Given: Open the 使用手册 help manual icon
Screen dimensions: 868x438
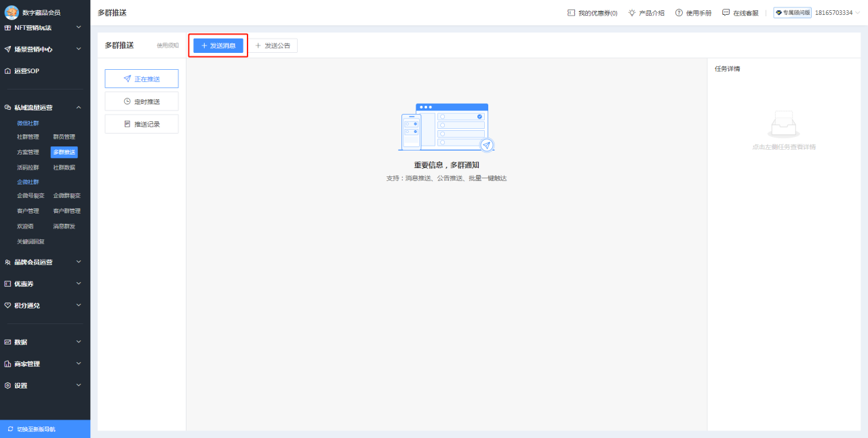Looking at the screenshot, I should coord(678,12).
